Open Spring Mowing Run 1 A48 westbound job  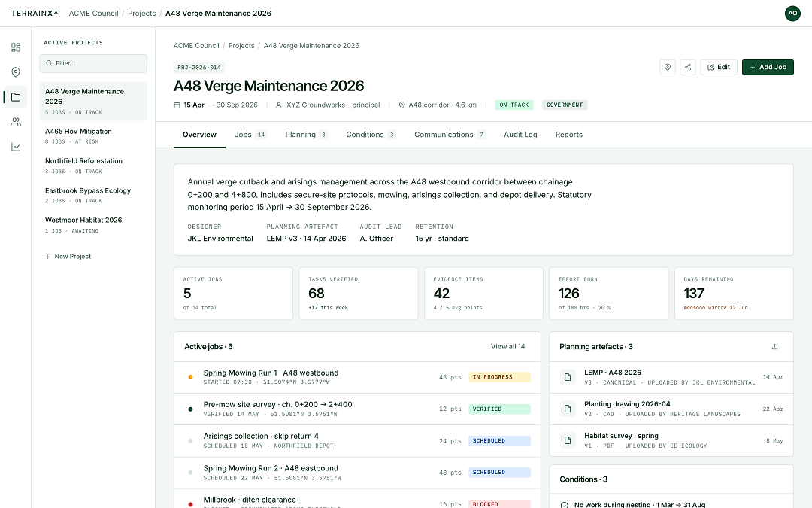(x=357, y=377)
